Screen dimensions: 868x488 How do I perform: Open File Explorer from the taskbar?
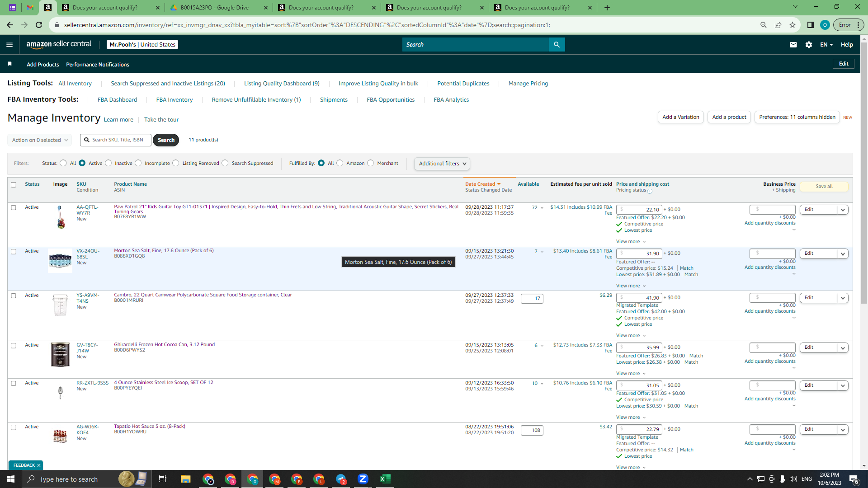(x=185, y=479)
